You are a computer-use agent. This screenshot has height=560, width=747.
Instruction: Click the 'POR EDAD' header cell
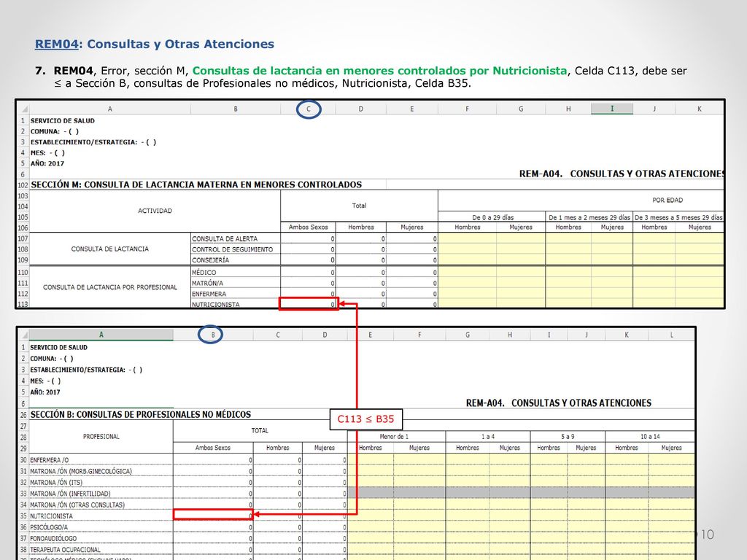(667, 200)
